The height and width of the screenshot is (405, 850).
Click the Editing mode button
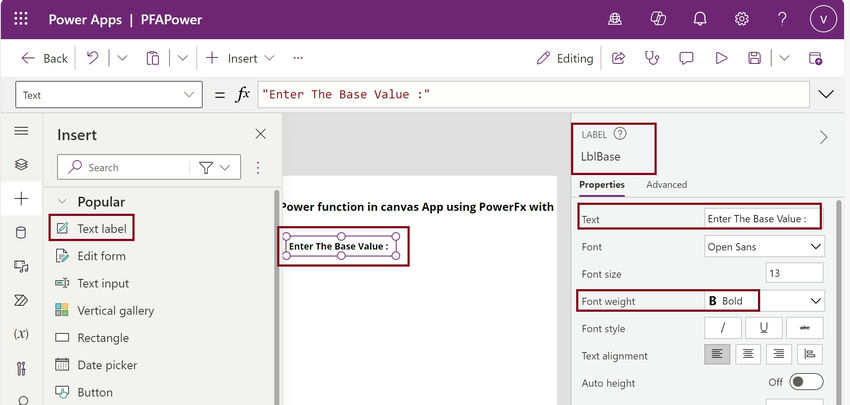tap(564, 58)
